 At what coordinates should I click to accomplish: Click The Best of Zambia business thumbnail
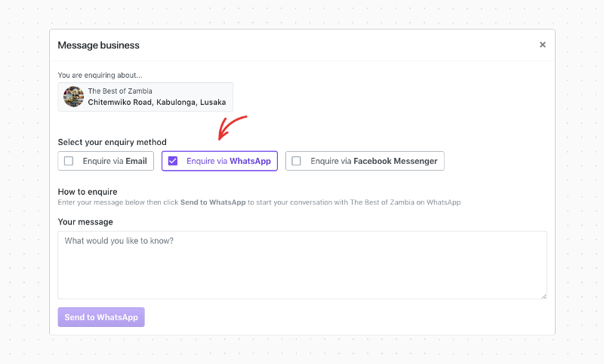pos(73,97)
